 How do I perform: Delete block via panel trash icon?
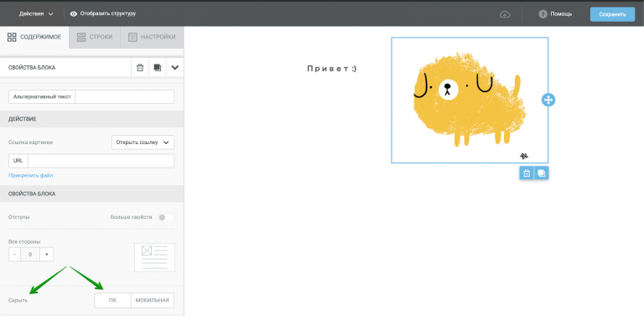tap(140, 68)
